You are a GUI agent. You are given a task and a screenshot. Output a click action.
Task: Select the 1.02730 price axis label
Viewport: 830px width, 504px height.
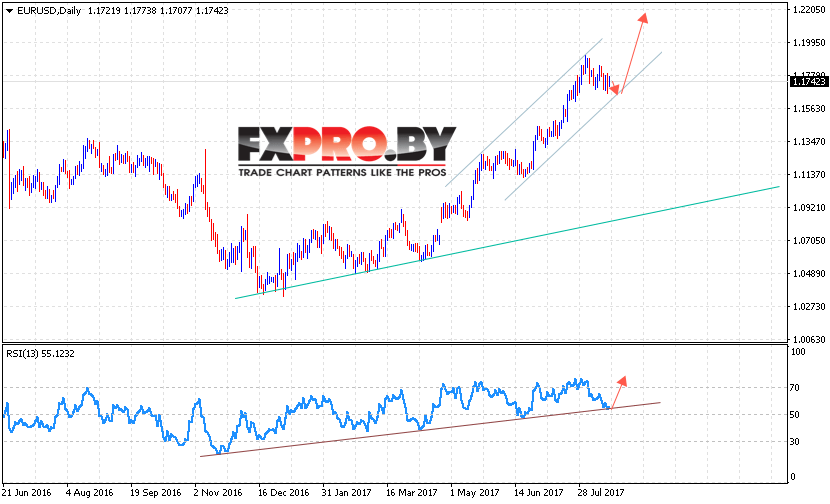[809, 307]
